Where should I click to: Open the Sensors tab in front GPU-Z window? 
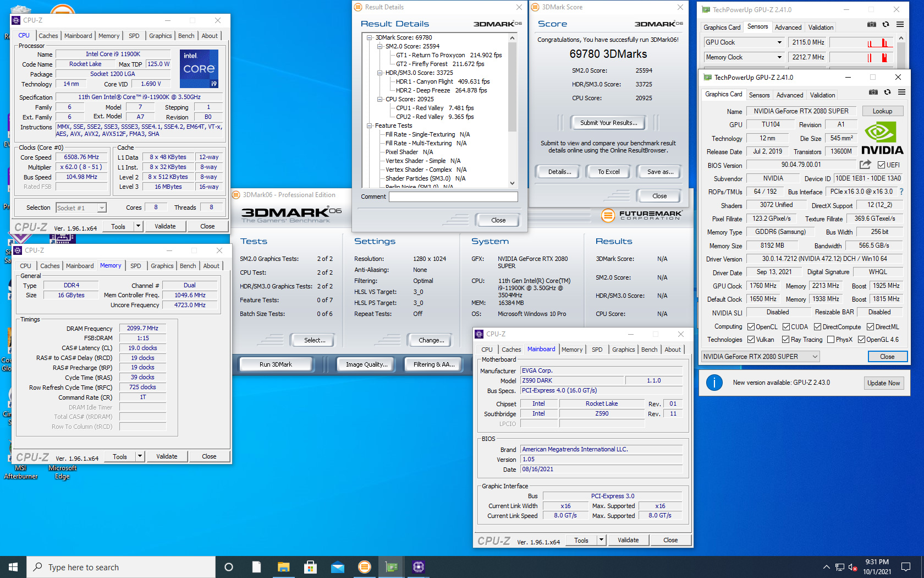(760, 95)
